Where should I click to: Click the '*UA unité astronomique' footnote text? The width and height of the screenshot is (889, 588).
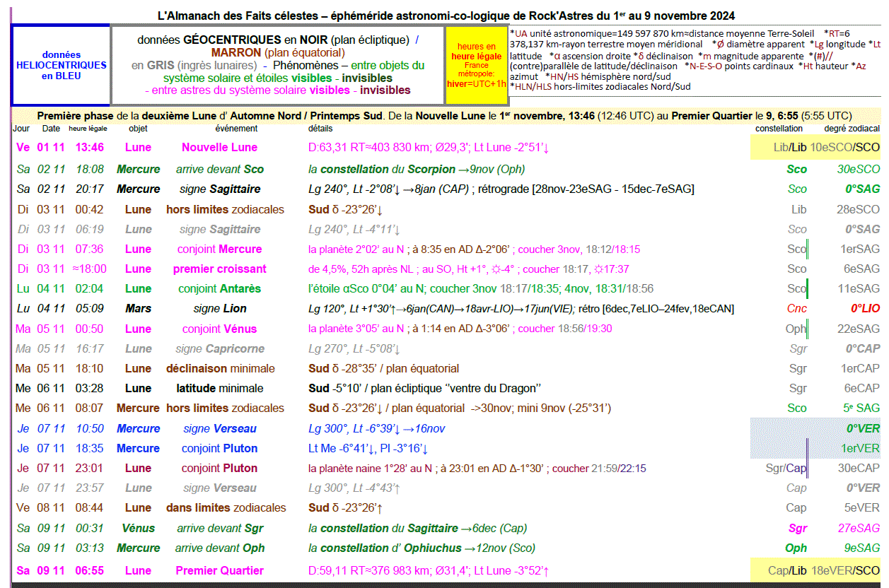(x=695, y=60)
